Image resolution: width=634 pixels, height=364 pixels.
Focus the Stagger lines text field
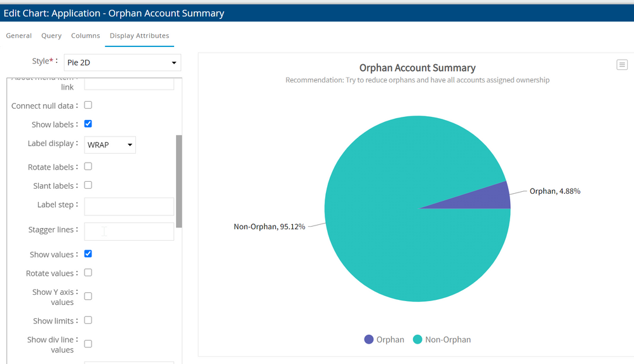129,231
